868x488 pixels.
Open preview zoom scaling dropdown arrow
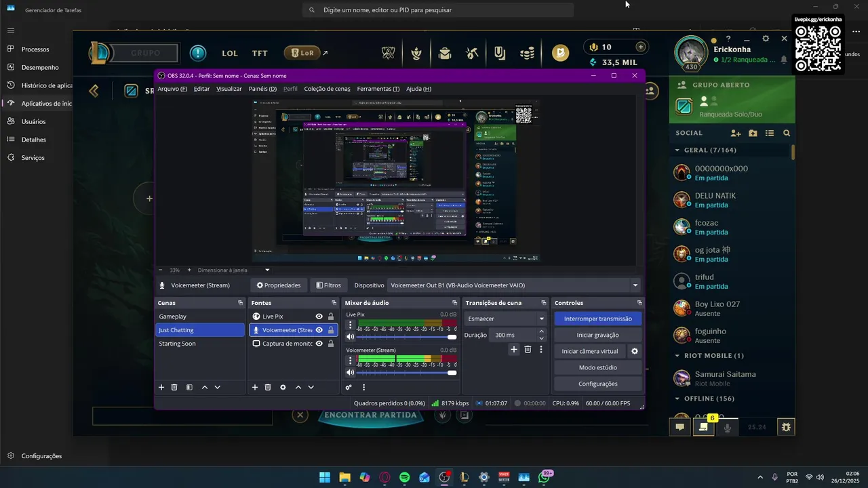click(267, 270)
